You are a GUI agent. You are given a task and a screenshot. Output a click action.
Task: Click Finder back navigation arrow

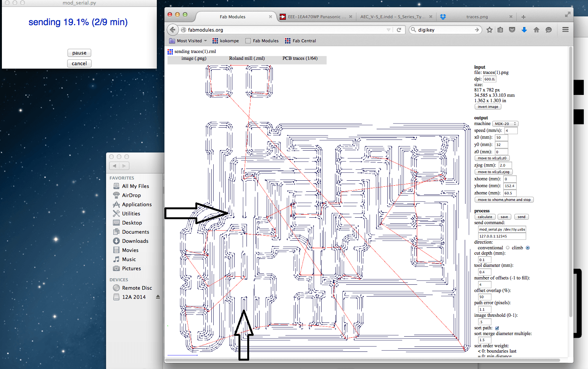tap(114, 166)
